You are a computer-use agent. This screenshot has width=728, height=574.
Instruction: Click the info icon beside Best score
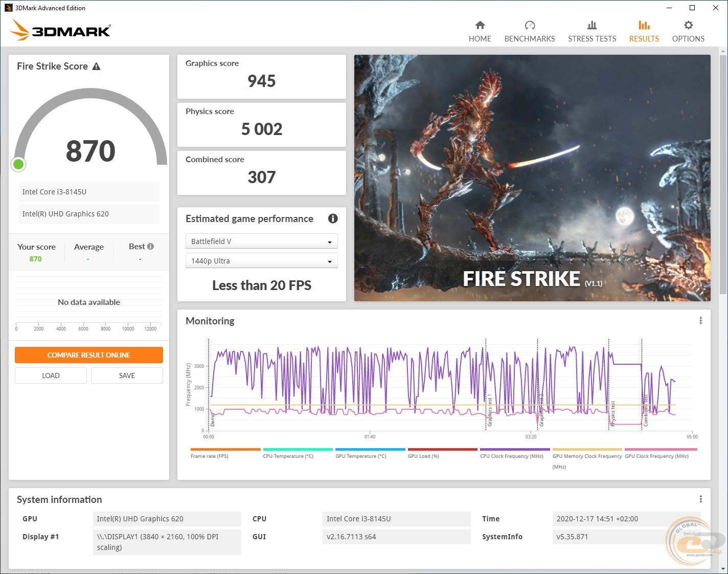150,247
